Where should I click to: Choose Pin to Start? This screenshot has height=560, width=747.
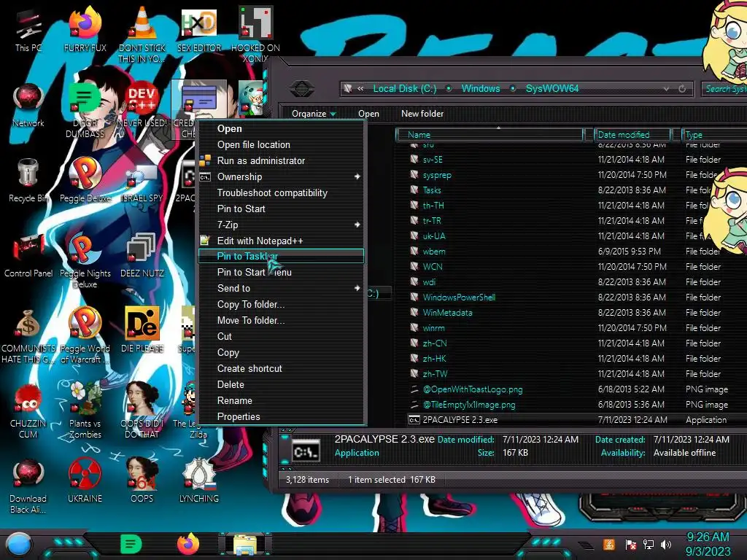(x=281, y=209)
